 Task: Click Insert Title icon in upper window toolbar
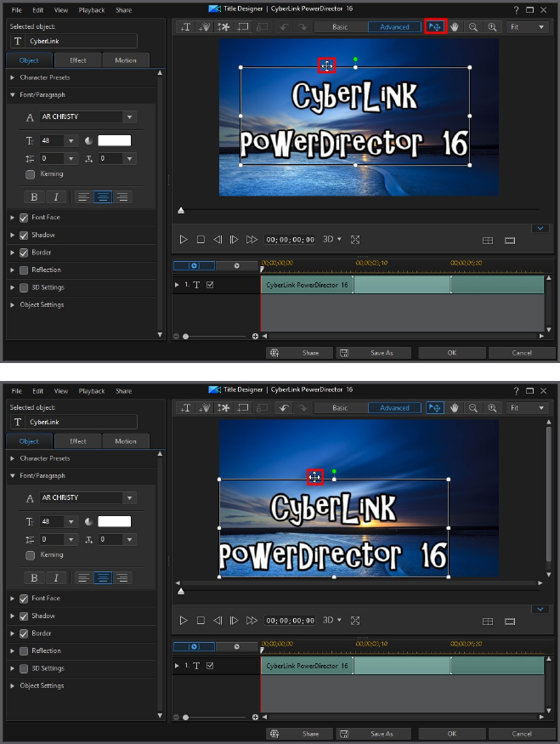pos(185,27)
